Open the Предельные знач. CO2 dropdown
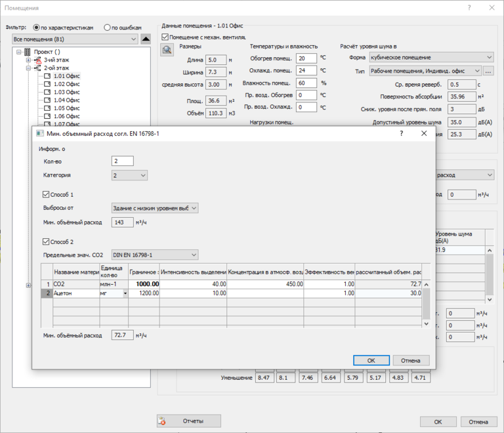The width and height of the screenshot is (504, 433). point(154,255)
